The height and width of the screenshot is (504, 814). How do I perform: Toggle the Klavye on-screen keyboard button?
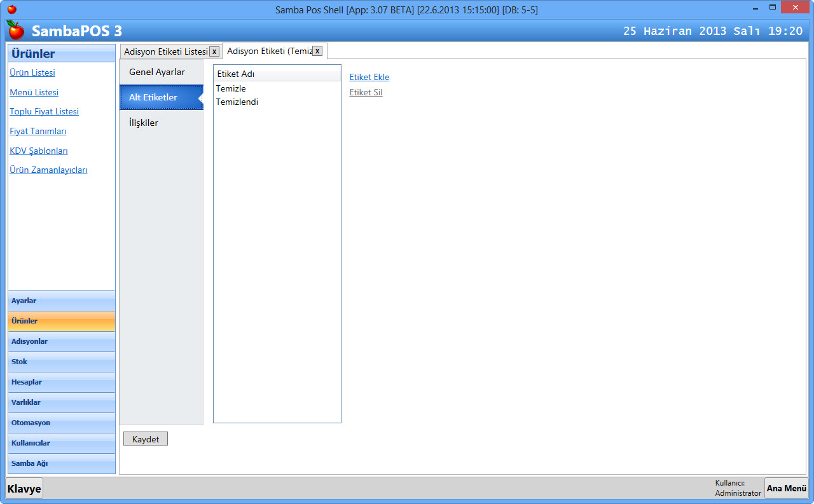(x=24, y=489)
